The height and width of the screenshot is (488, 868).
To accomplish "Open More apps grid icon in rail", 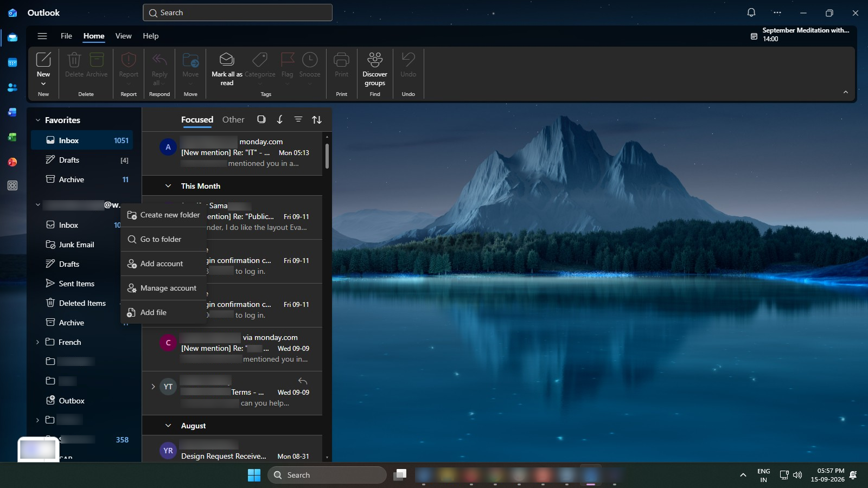I will click(12, 185).
